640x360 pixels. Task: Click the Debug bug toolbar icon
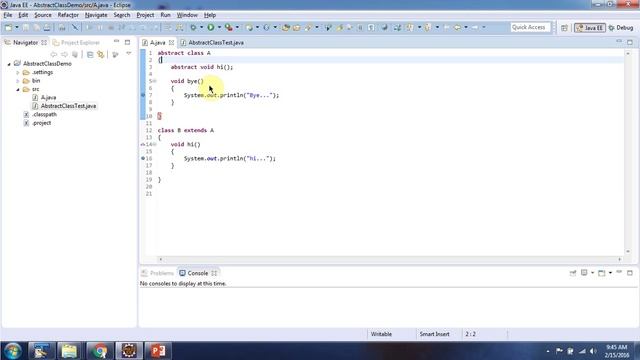[193, 27]
